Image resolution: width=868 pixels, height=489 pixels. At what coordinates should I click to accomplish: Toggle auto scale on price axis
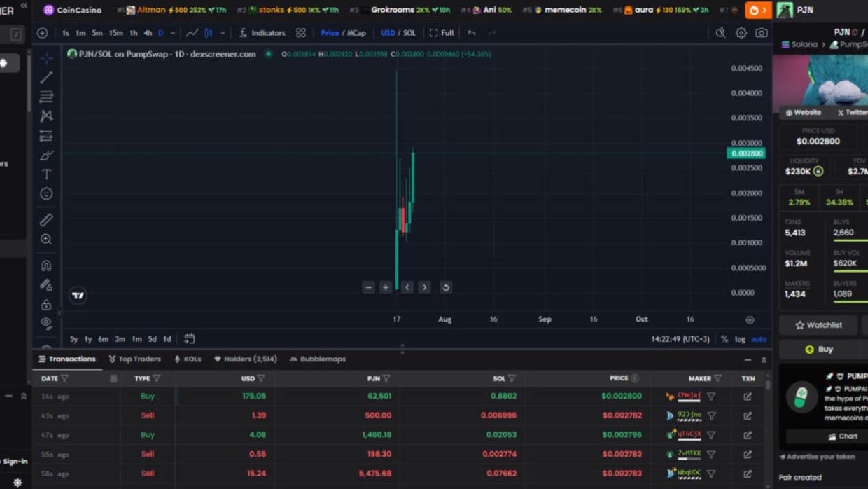coord(759,339)
